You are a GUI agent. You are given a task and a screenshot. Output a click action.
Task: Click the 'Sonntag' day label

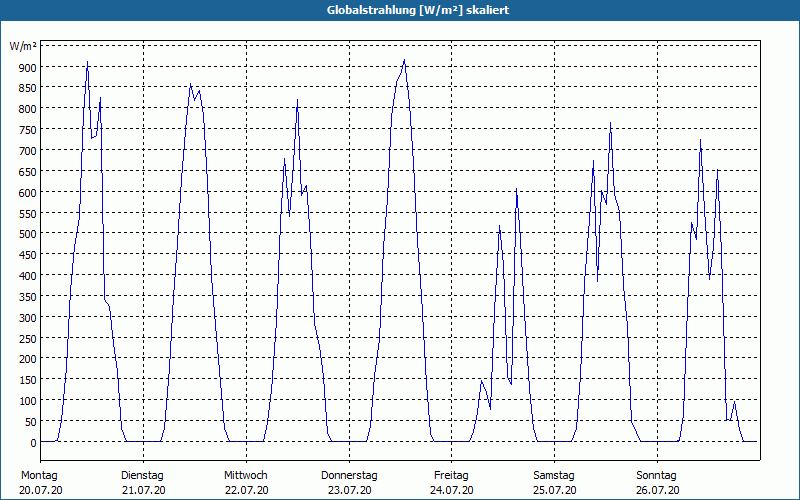[x=656, y=476]
